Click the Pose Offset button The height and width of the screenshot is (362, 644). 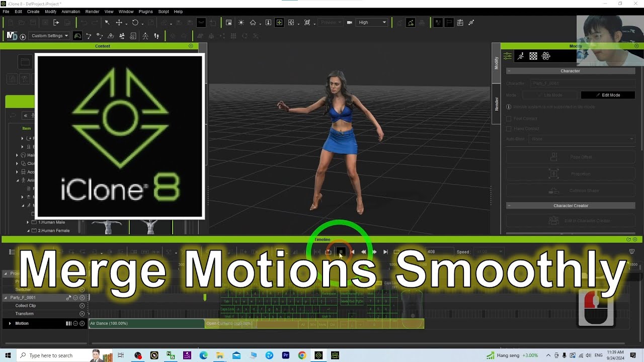pos(571,157)
